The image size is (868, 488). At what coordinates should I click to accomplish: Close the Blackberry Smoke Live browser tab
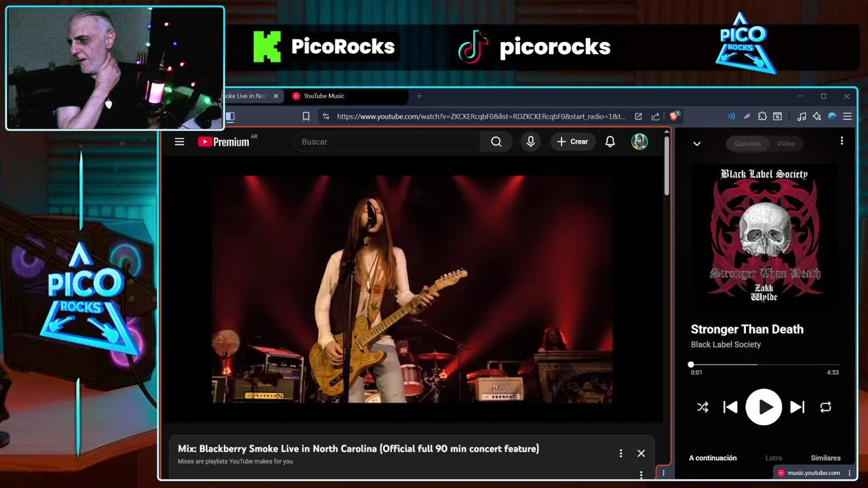[x=275, y=96]
